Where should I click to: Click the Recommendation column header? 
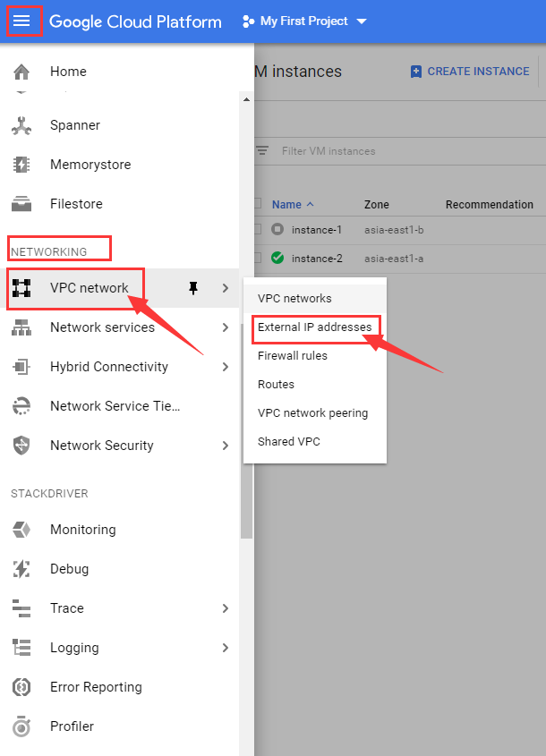489,204
